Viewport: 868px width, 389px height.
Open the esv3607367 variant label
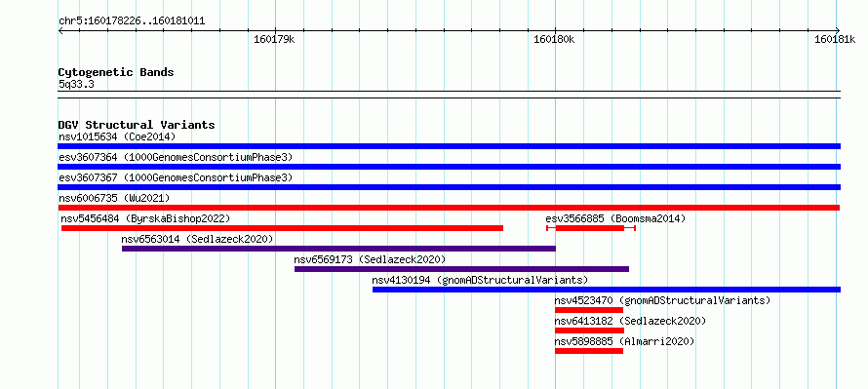point(176,177)
